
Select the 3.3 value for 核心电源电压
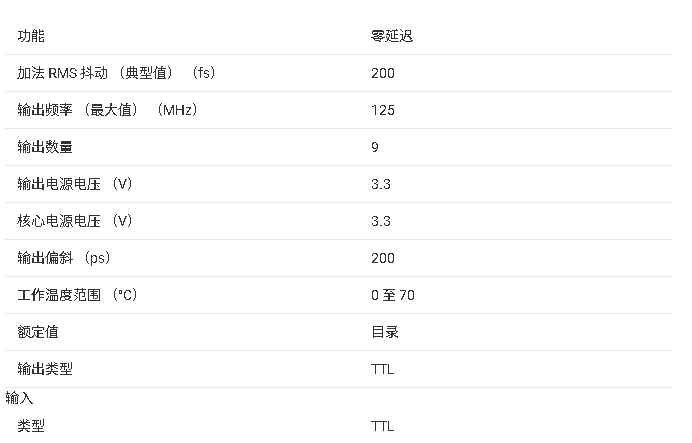click(x=381, y=221)
